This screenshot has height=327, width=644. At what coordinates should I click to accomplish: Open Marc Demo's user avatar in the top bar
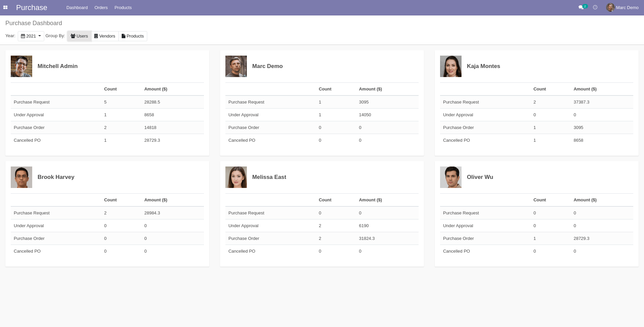(610, 7)
